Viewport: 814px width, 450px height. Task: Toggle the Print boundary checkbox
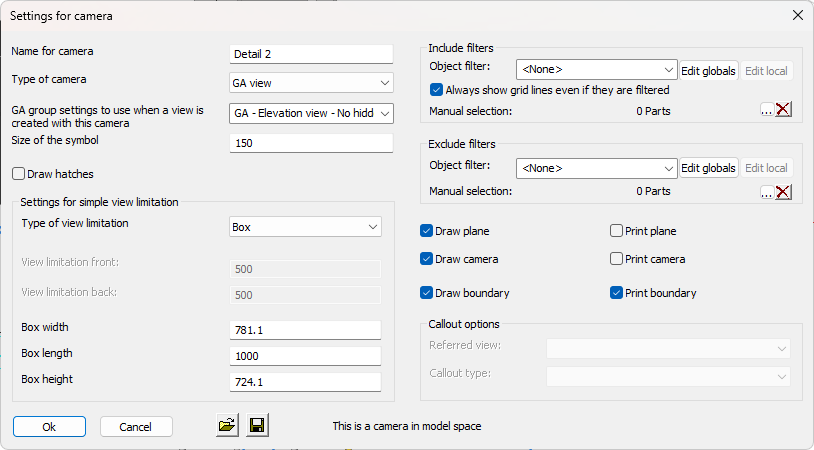(617, 293)
